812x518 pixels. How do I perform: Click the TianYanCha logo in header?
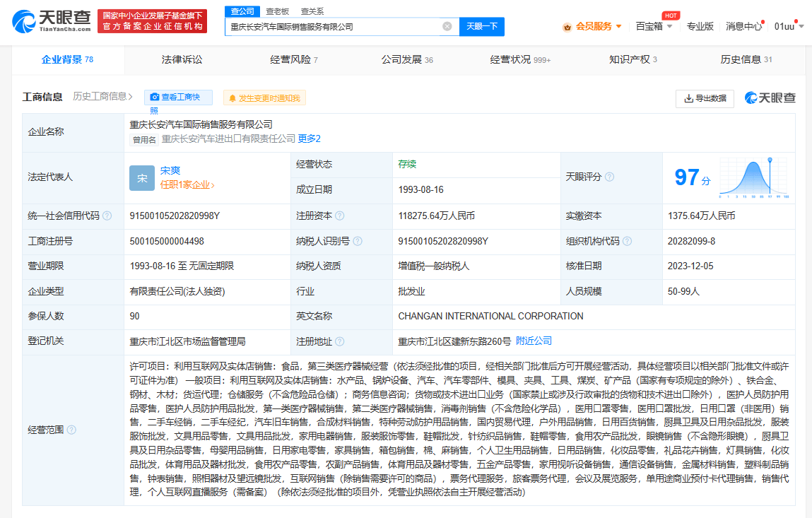pyautogui.click(x=52, y=20)
